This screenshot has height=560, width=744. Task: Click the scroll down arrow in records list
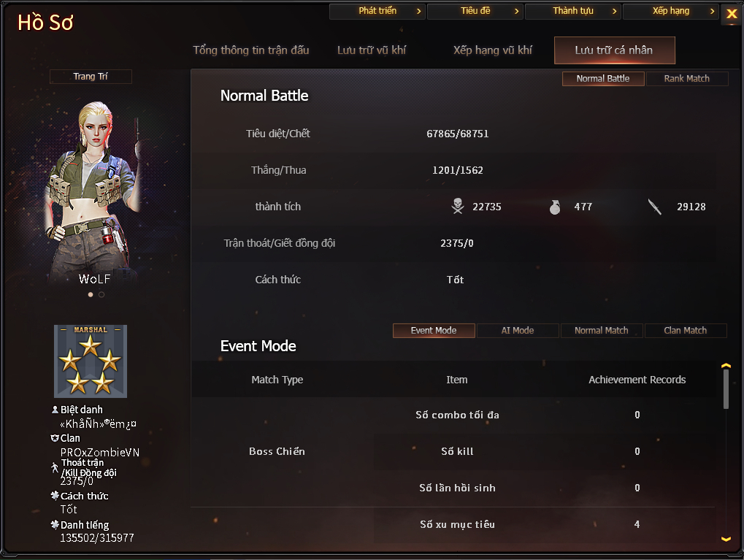coord(726,539)
